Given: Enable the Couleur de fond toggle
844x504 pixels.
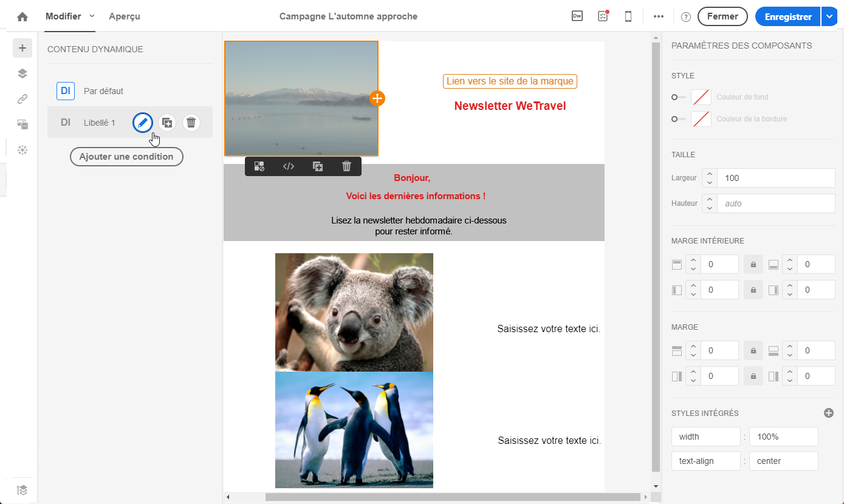Looking at the screenshot, I should (679, 97).
